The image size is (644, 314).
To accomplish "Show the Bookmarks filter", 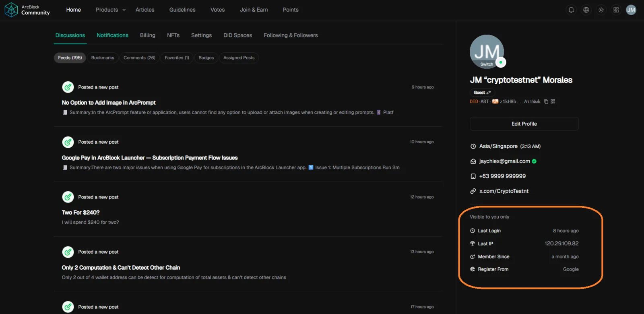I will pyautogui.click(x=103, y=58).
